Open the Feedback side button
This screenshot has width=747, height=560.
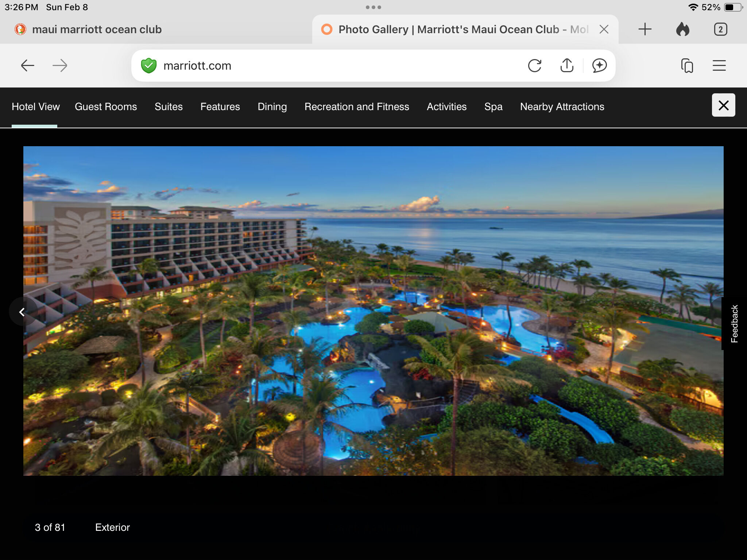[734, 324]
